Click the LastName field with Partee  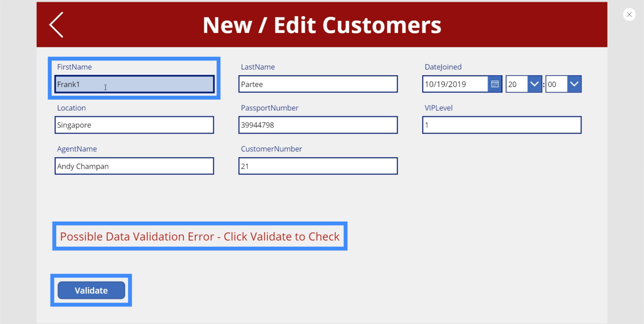318,84
